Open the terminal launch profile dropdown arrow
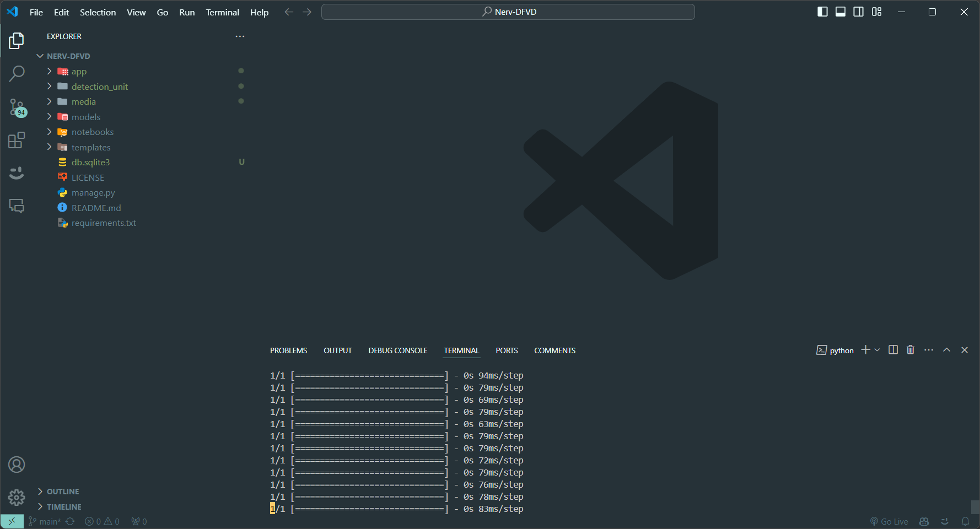The height and width of the screenshot is (529, 980). 877,350
